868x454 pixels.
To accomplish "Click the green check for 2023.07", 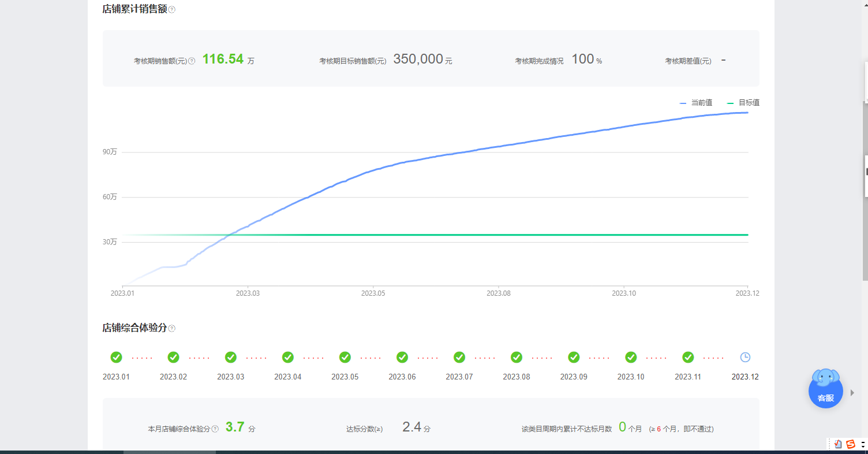I will pyautogui.click(x=459, y=358).
